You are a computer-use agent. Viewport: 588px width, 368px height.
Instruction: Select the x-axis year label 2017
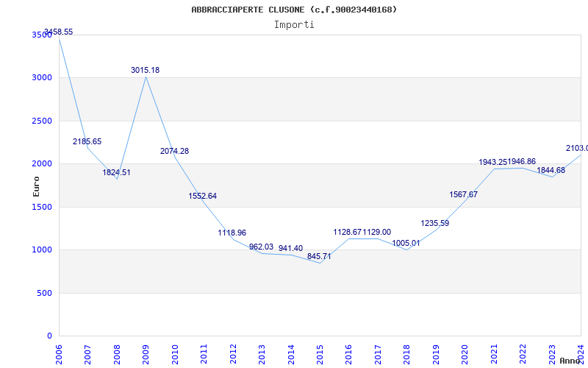click(378, 355)
